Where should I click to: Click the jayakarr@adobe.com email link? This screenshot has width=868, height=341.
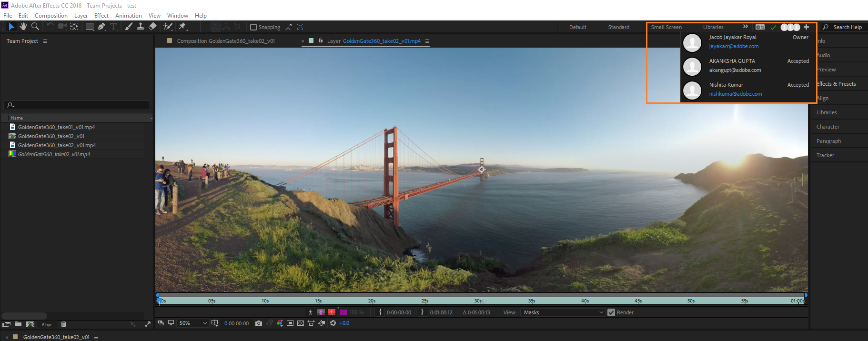(734, 46)
